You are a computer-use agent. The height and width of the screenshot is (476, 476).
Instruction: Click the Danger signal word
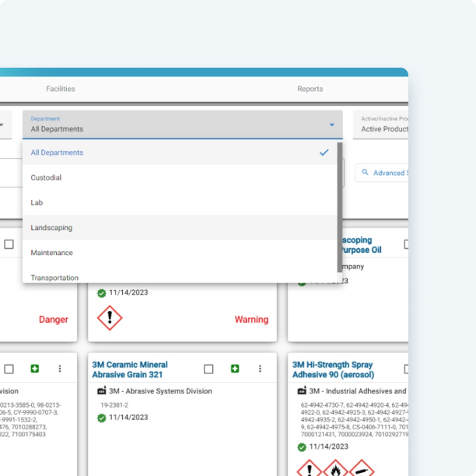(54, 320)
